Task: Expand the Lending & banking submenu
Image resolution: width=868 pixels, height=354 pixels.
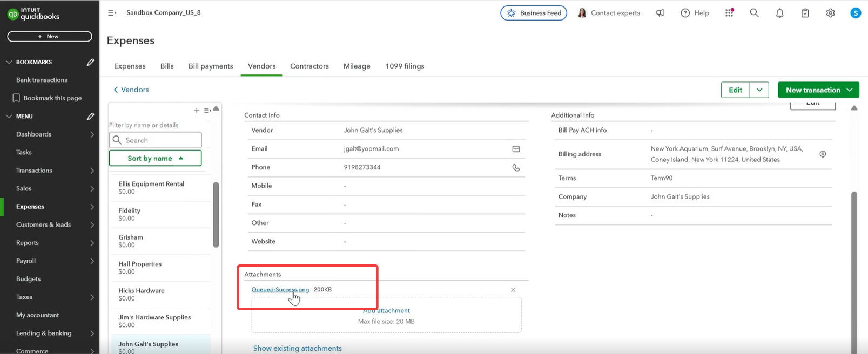Action: click(92, 333)
